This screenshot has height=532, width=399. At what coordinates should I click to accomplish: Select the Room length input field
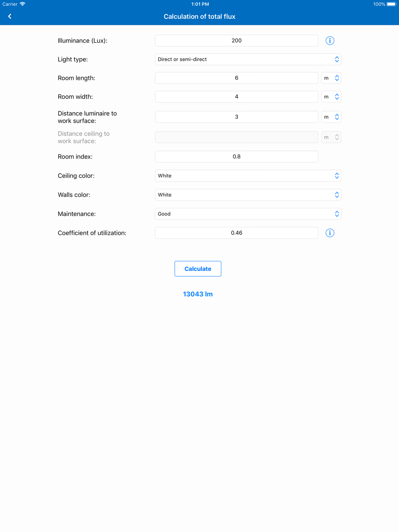[x=237, y=78]
